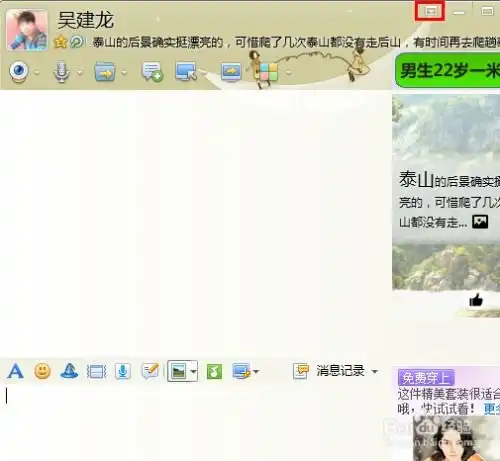The height and width of the screenshot is (461, 500).
Task: Like the post with thumbs-up icon
Action: (476, 300)
